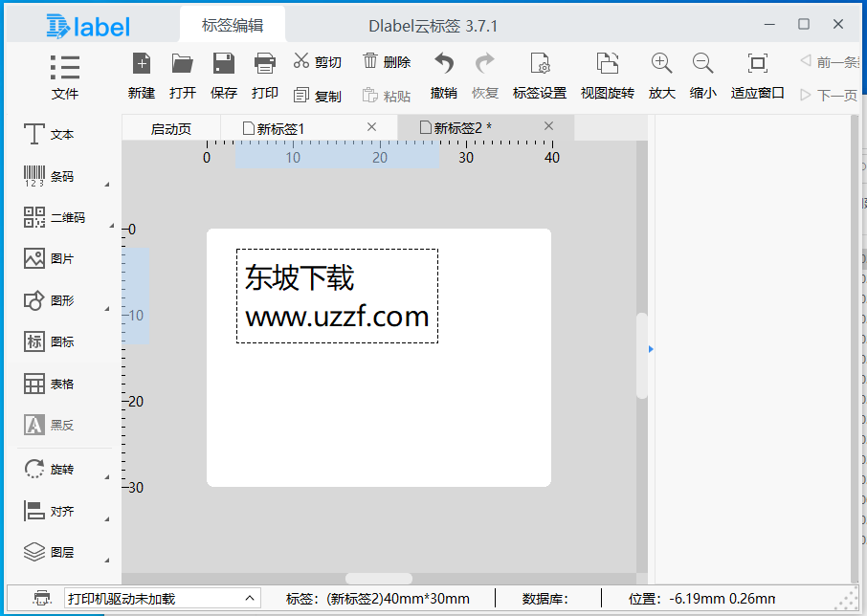Insert an icon with 图标 tool
This screenshot has height=616, width=867.
tap(49, 342)
